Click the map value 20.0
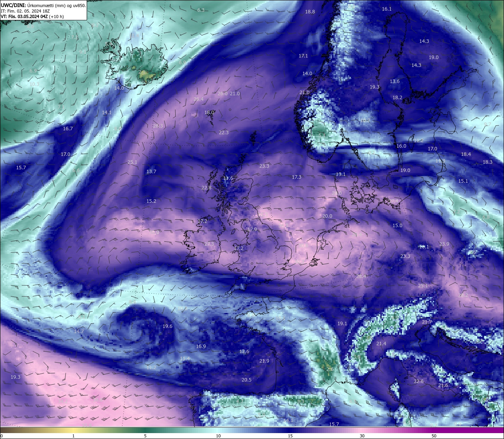Viewport: 504px width, 439px height. tap(327, 216)
